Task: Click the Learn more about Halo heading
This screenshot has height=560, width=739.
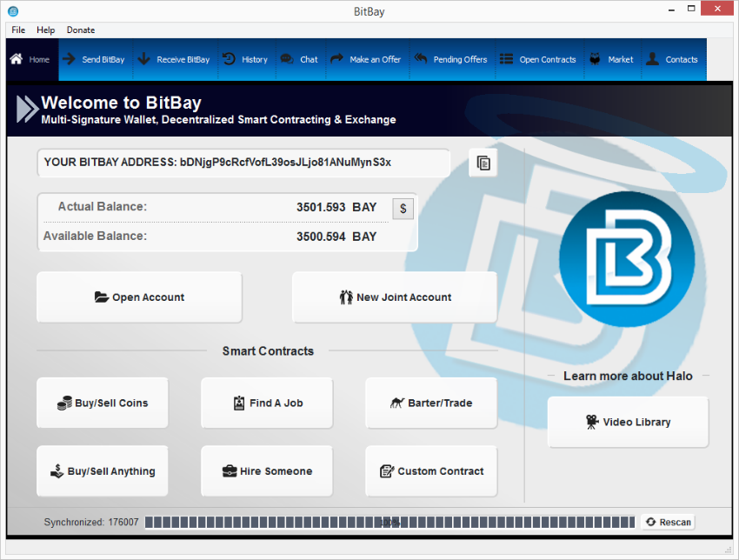Action: (628, 376)
